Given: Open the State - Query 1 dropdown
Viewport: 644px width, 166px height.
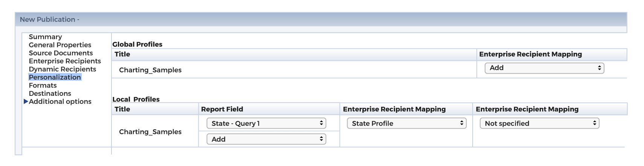Looking at the screenshot, I should [x=266, y=123].
